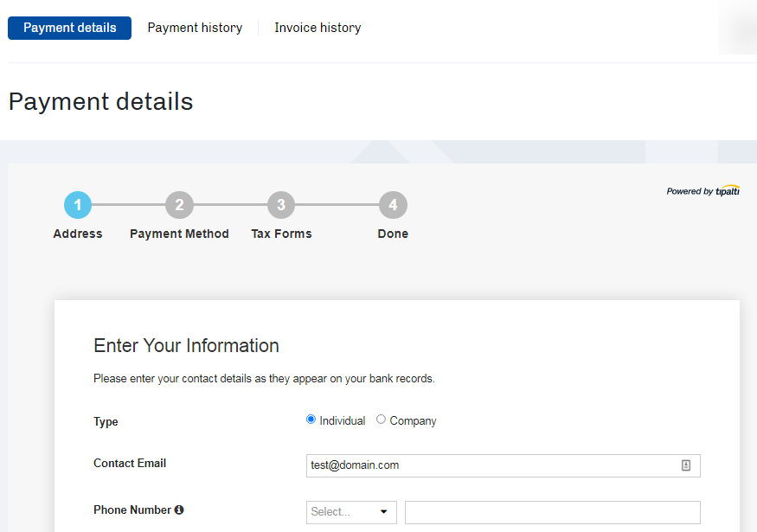Click the contact card icon in email field

click(x=686, y=465)
